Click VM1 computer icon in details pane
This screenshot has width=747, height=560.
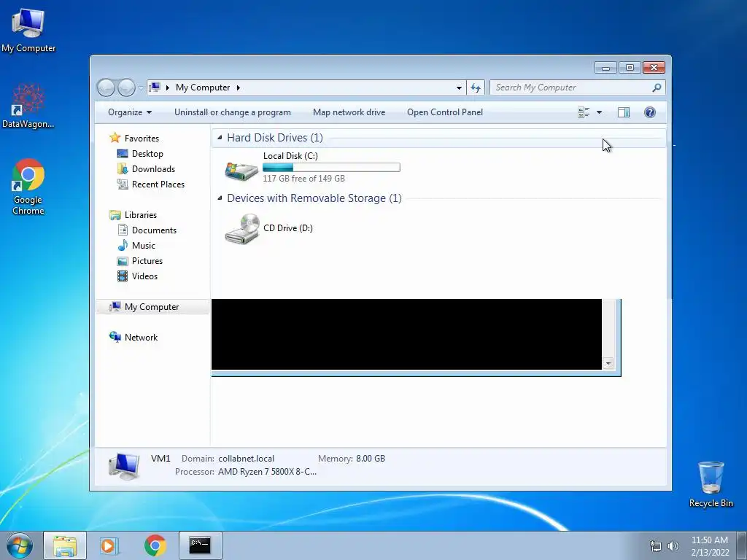click(124, 465)
